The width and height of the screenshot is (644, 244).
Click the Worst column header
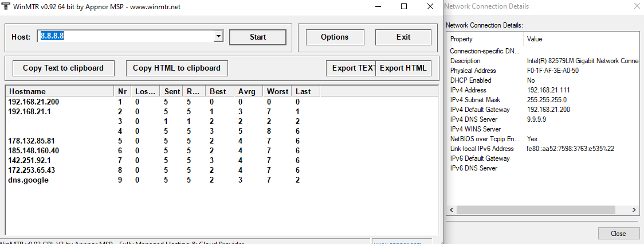click(x=277, y=91)
